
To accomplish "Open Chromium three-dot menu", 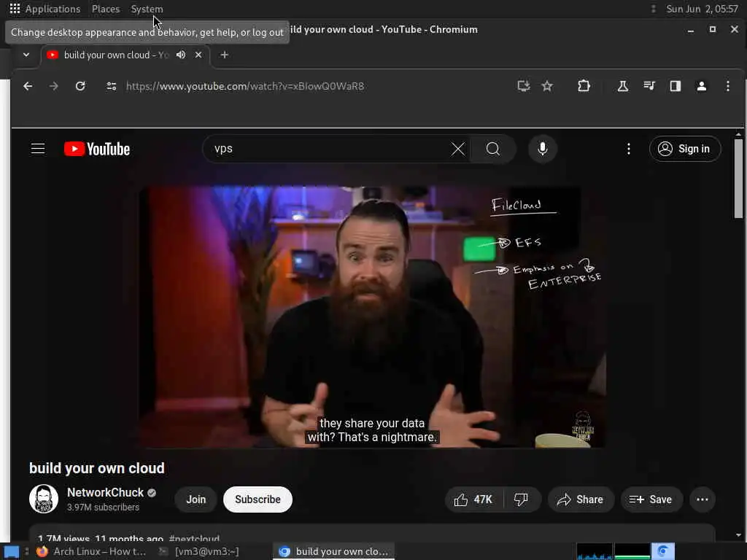I will tap(727, 86).
